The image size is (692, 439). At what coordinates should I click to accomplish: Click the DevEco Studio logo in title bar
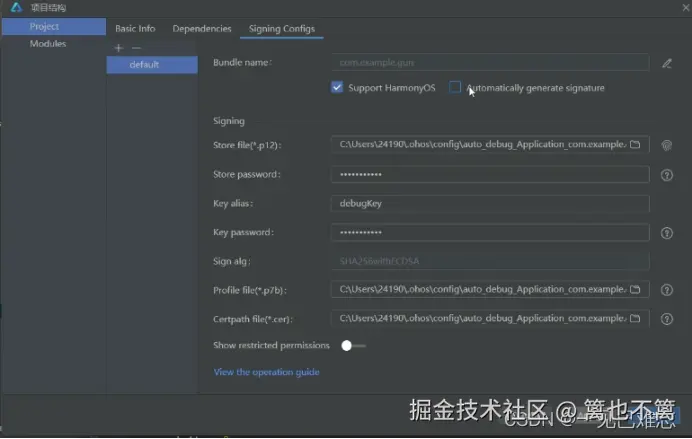tap(16, 7)
